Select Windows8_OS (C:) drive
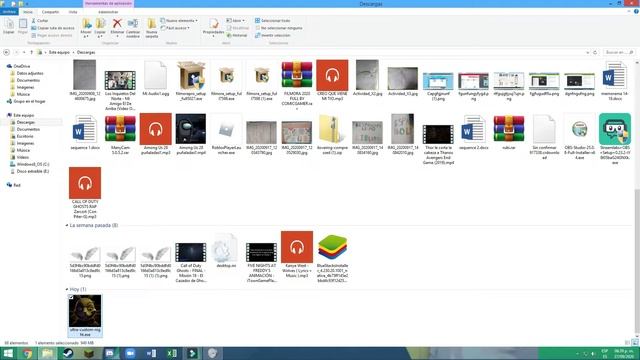640x360 pixels. point(33,164)
